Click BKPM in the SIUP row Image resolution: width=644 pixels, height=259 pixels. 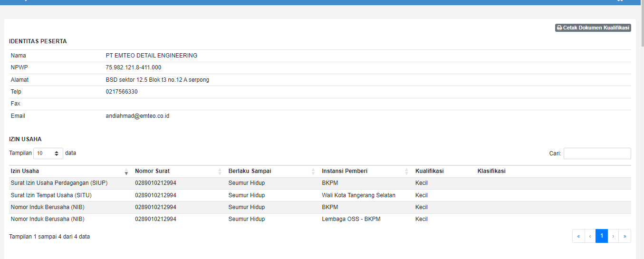(330, 183)
